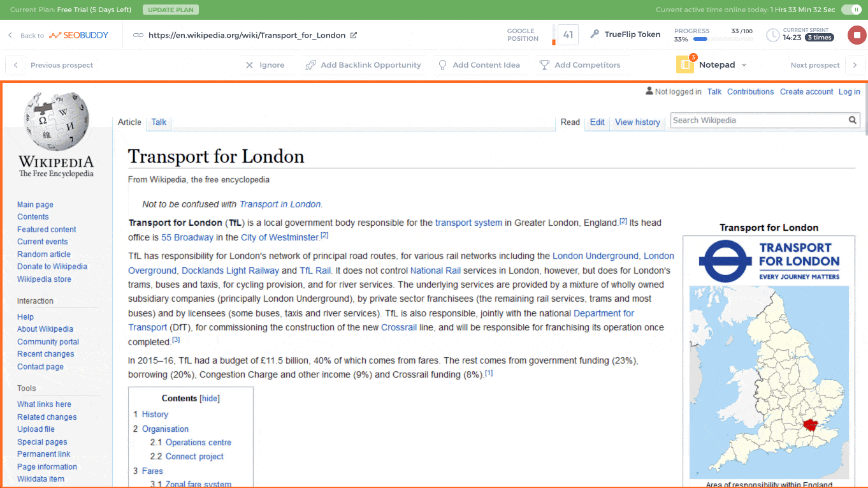This screenshot has width=868, height=488.
Task: Open Talk link in top user bar
Action: pos(714,92)
